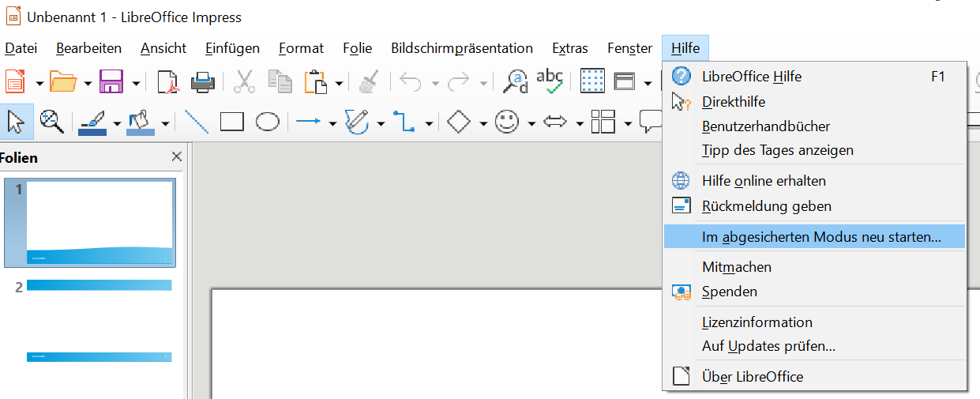980x399 pixels.
Task: Click Spenden in Hilfe menu
Action: pyautogui.click(x=814, y=292)
